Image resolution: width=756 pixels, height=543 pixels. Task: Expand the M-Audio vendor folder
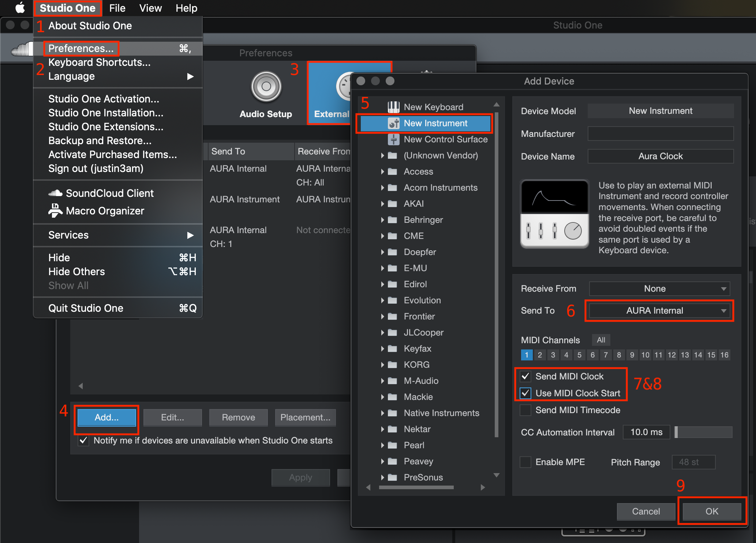coord(382,381)
